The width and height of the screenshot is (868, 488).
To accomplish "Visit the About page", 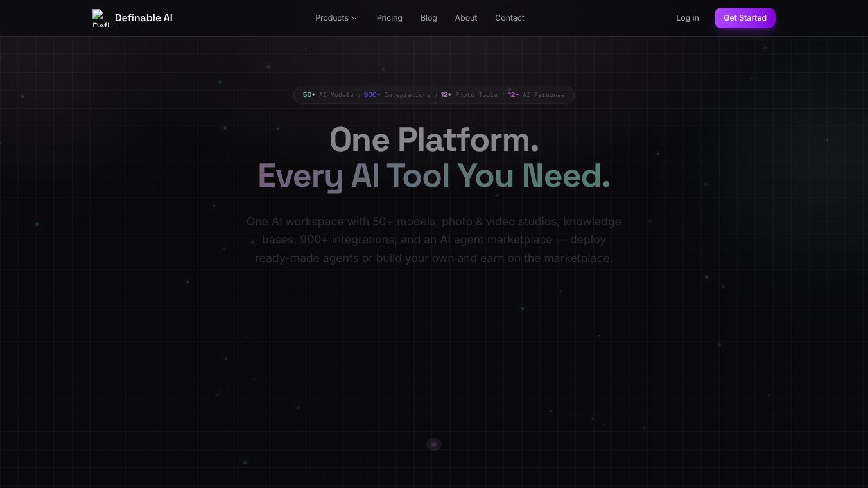I will (466, 18).
